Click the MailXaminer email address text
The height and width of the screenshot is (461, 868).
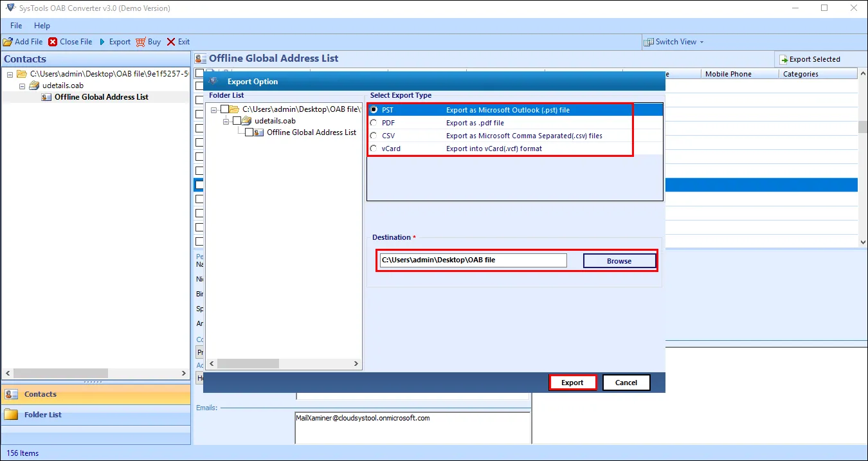coord(363,418)
